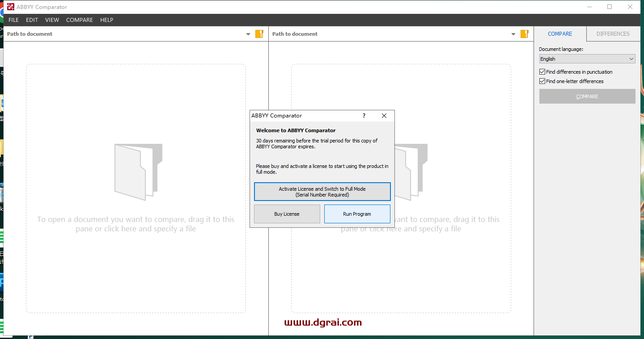644x339 pixels.
Task: Open the VIEW menu
Action: (x=52, y=20)
